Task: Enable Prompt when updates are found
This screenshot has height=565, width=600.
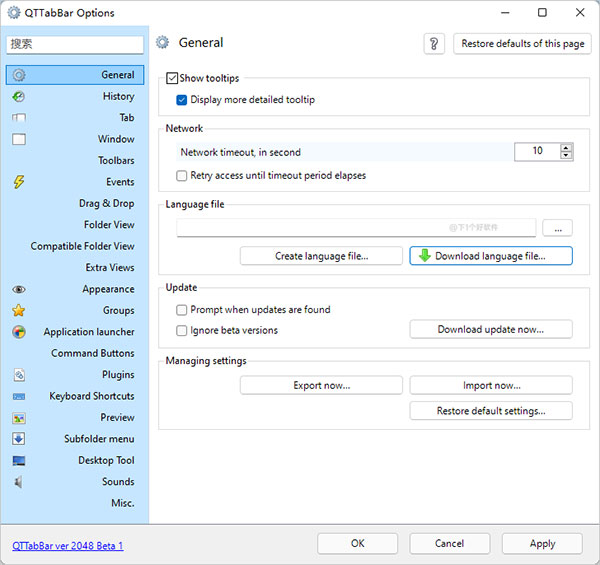Action: [182, 310]
